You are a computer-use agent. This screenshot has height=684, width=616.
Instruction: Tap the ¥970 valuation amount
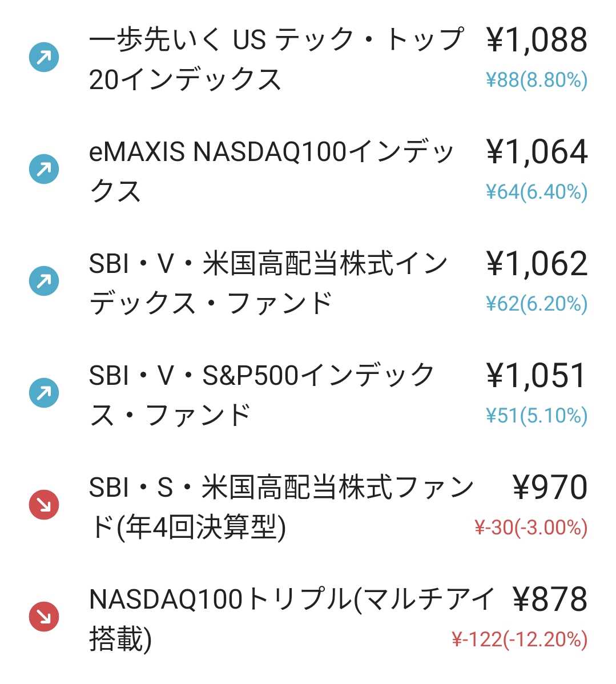click(550, 488)
